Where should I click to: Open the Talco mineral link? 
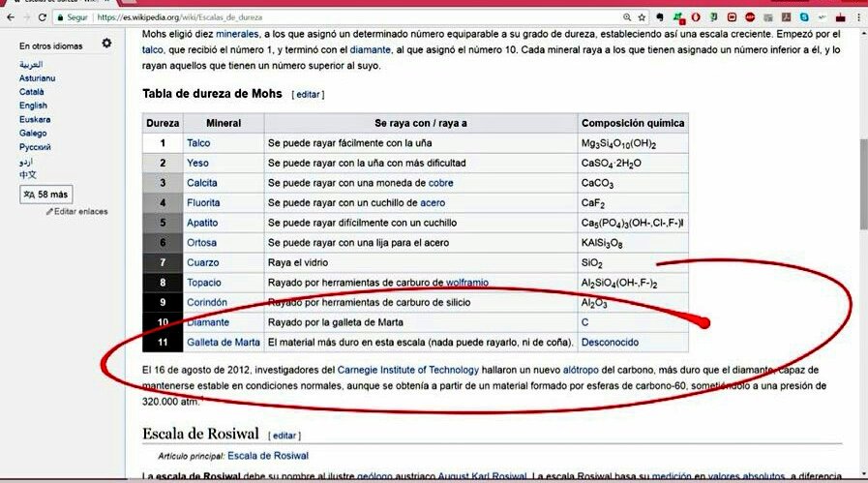(x=198, y=143)
